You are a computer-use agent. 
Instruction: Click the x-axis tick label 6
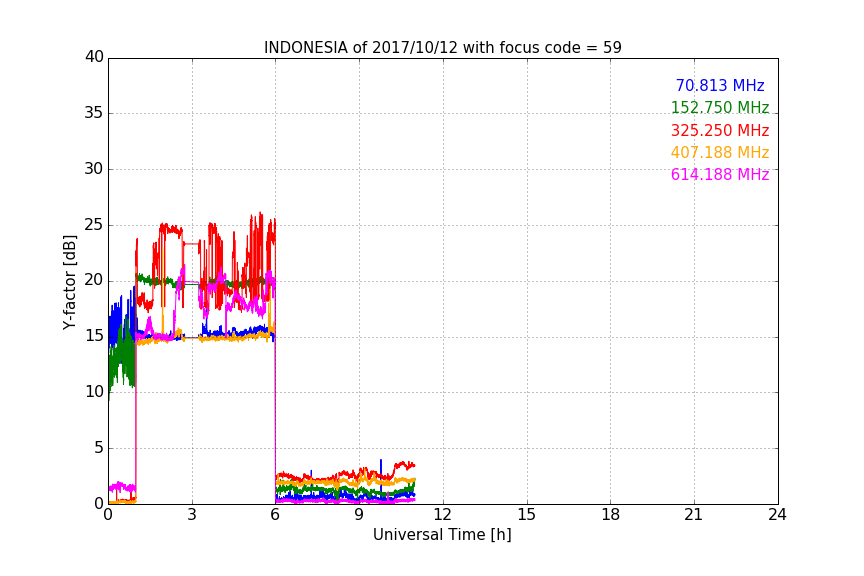(x=276, y=515)
